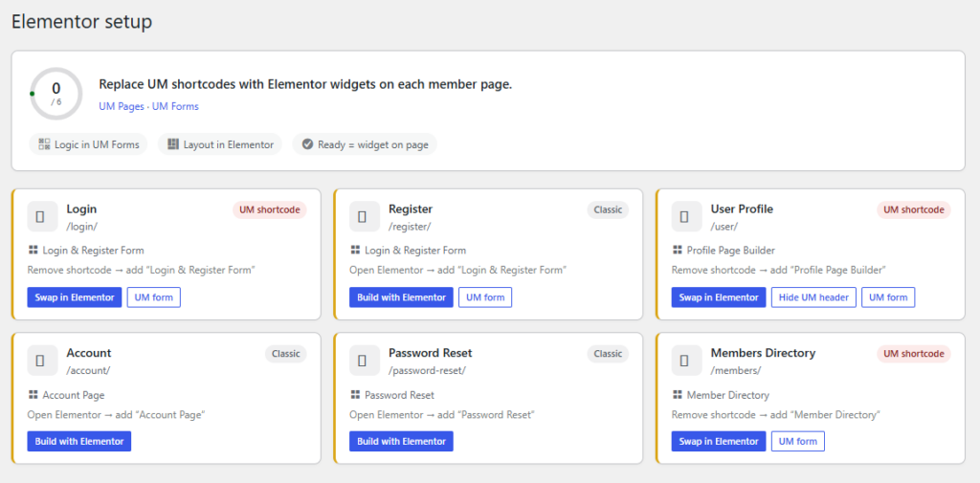
Task: Click the checkmark icon in Ready = widget on page chip
Action: pos(307,144)
